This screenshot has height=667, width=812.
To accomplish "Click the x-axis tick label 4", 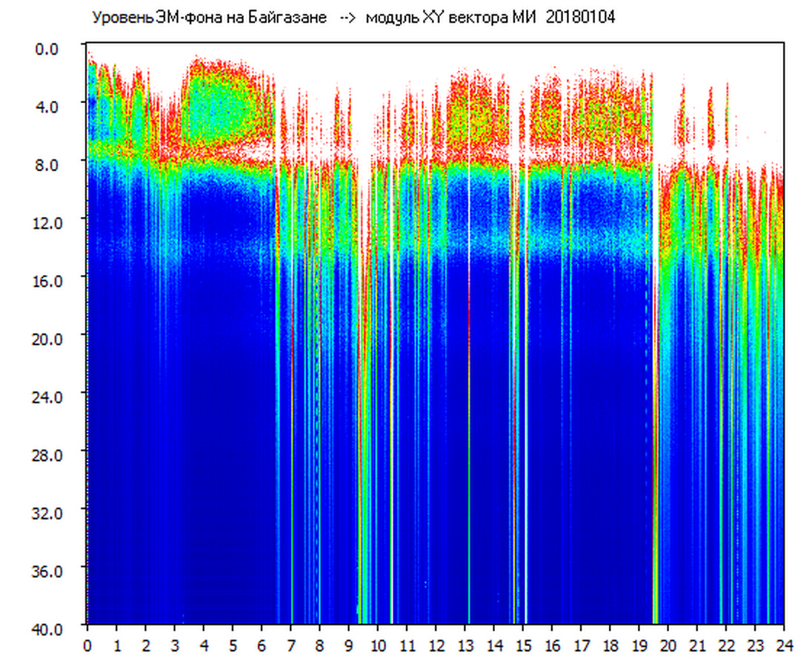I will pyautogui.click(x=204, y=646).
